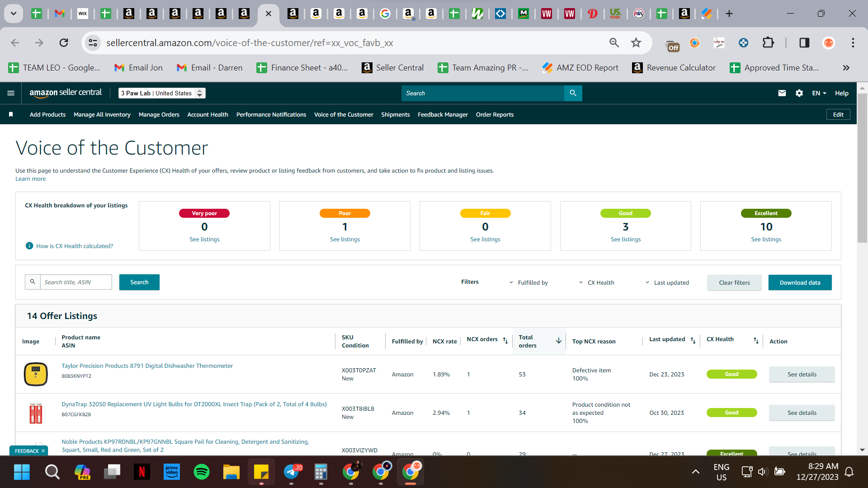Open Netflix from the taskbar

(x=142, y=472)
